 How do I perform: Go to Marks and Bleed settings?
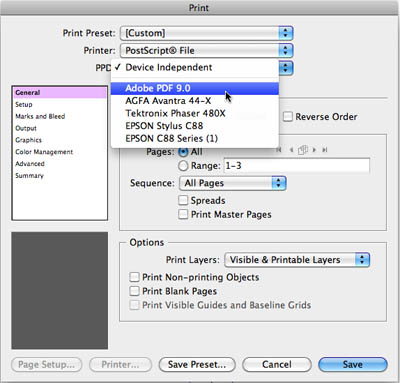coord(60,116)
